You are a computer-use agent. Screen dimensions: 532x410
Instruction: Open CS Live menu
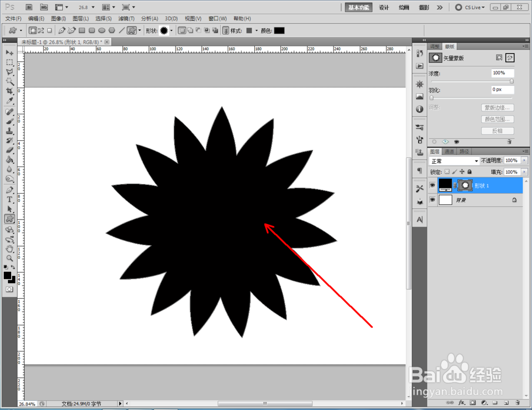coord(470,7)
